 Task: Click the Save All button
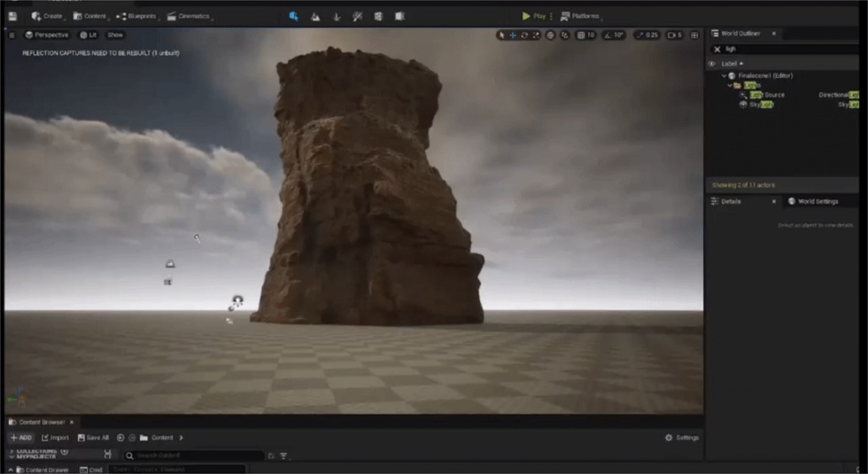point(93,438)
